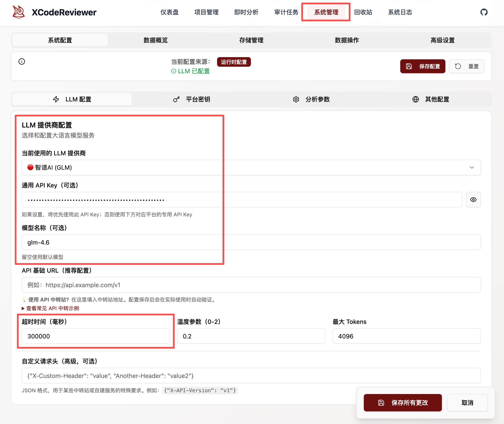Click the 保存所有更改 button
Image resolution: width=504 pixels, height=424 pixels.
coord(403,403)
